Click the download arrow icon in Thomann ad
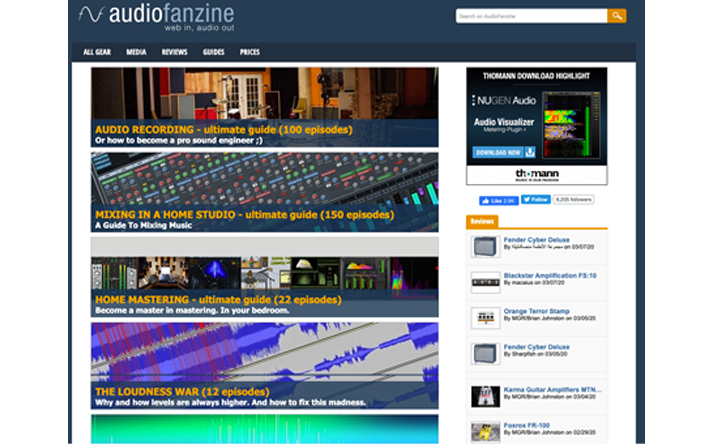Screen dimensions: 702x445 point(530,152)
